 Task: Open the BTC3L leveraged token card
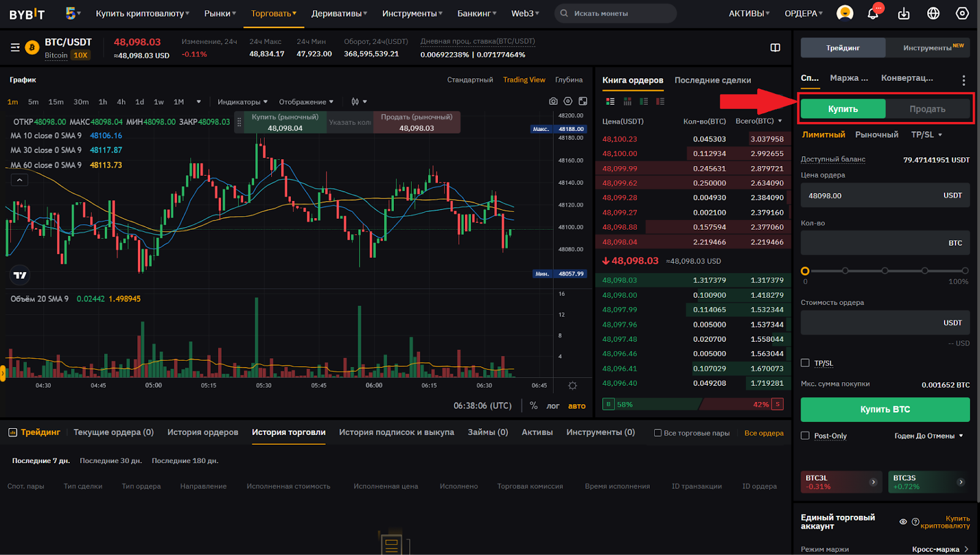(x=842, y=482)
